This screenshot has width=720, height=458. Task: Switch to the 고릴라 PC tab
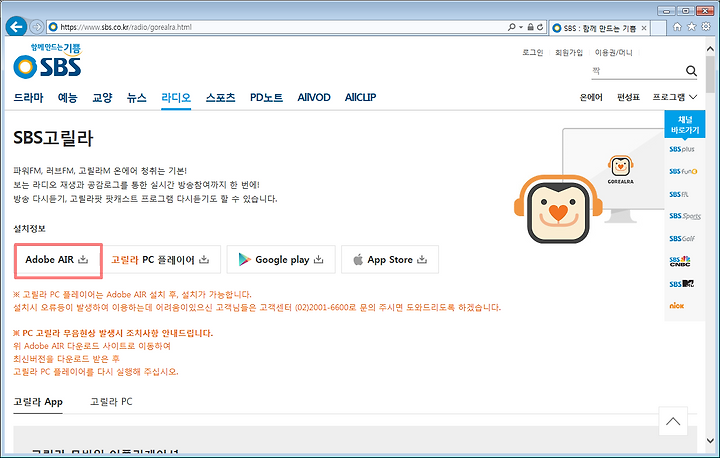111,402
